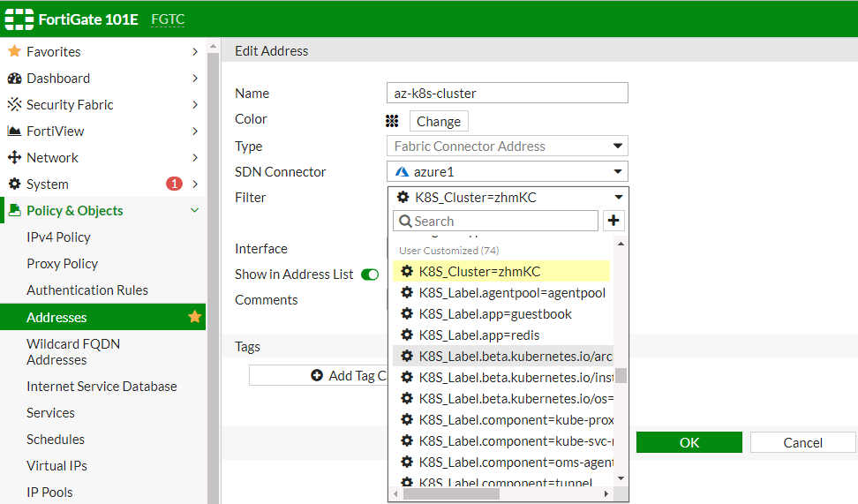Click the Policy & Objects icon
This screenshot has width=858, height=504.
15,210
